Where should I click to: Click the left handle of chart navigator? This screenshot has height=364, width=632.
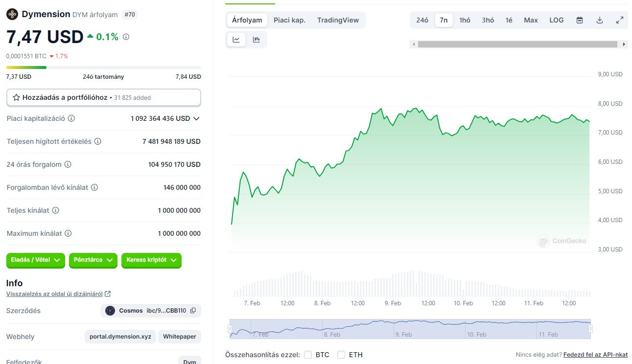(x=230, y=329)
